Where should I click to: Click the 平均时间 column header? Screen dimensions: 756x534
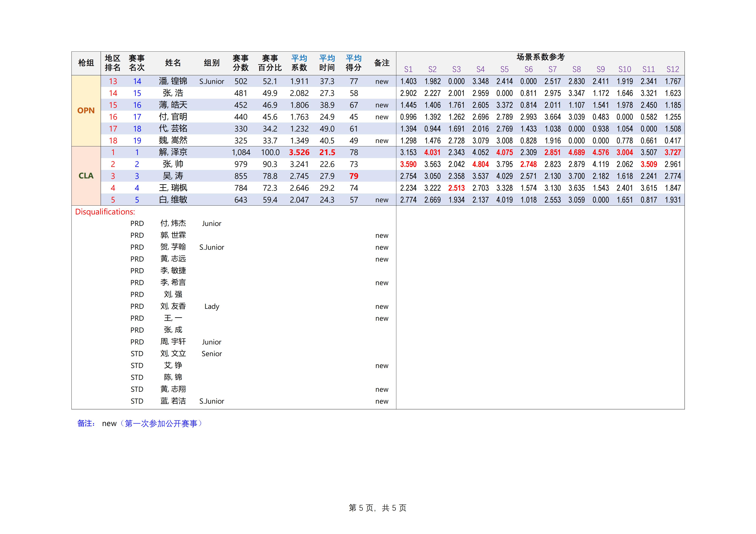pyautogui.click(x=327, y=63)
